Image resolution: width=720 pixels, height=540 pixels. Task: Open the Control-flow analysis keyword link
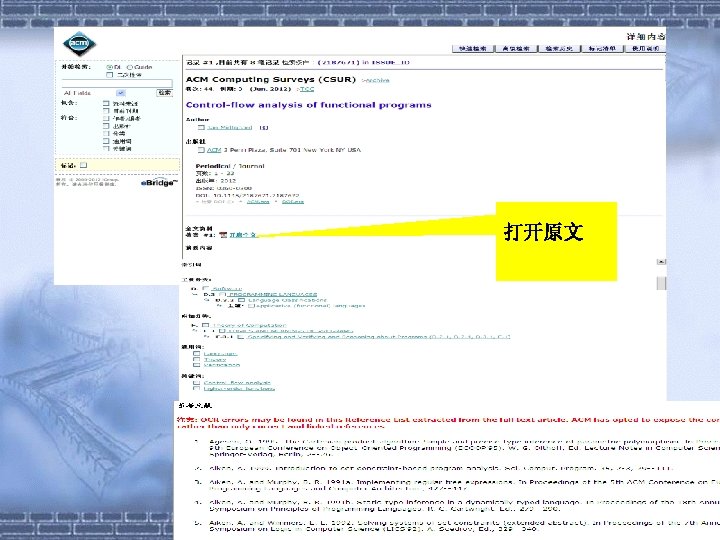click(237, 382)
